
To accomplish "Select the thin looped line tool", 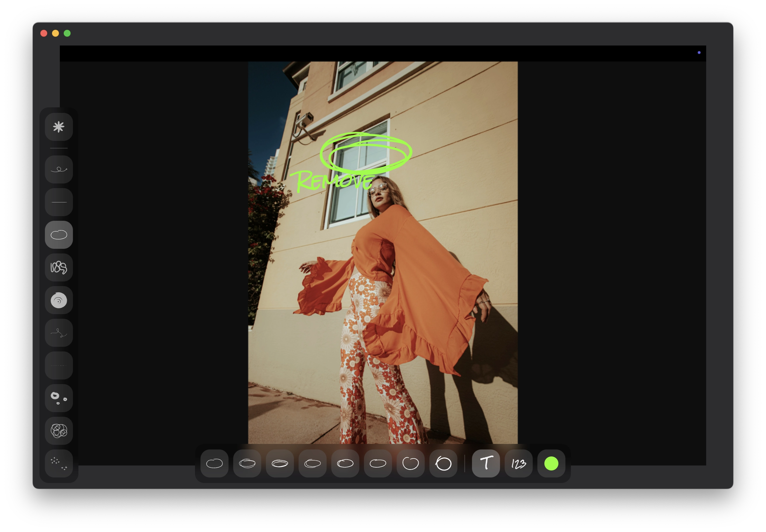I will click(x=59, y=333).
